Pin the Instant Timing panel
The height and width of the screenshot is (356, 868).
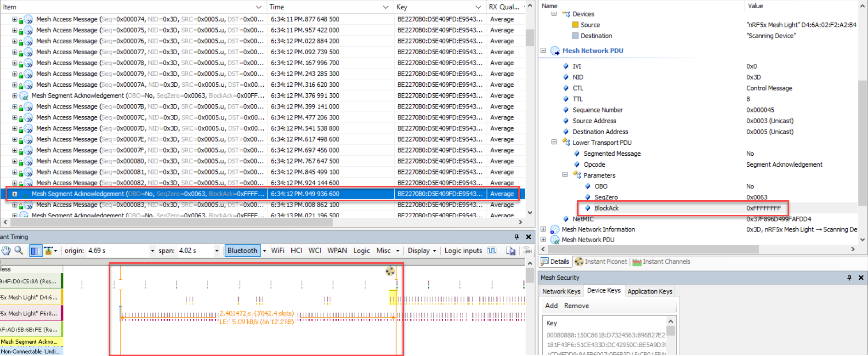516,237
